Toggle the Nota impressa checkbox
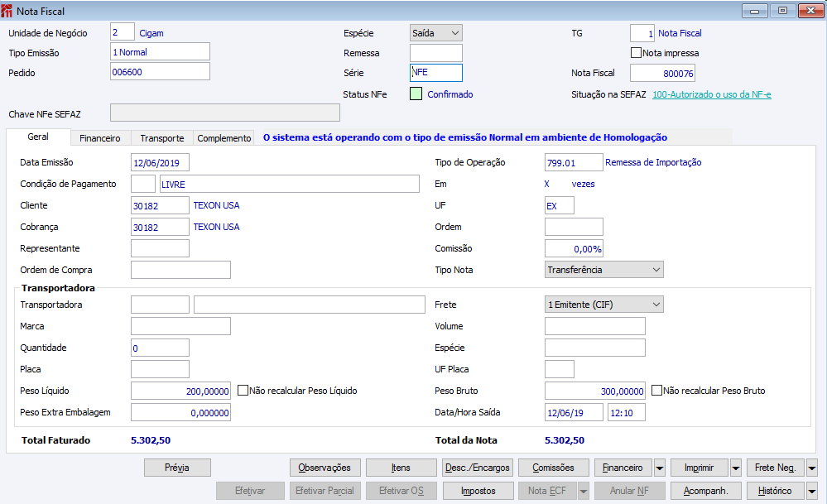This screenshot has height=504, width=827. [636, 53]
